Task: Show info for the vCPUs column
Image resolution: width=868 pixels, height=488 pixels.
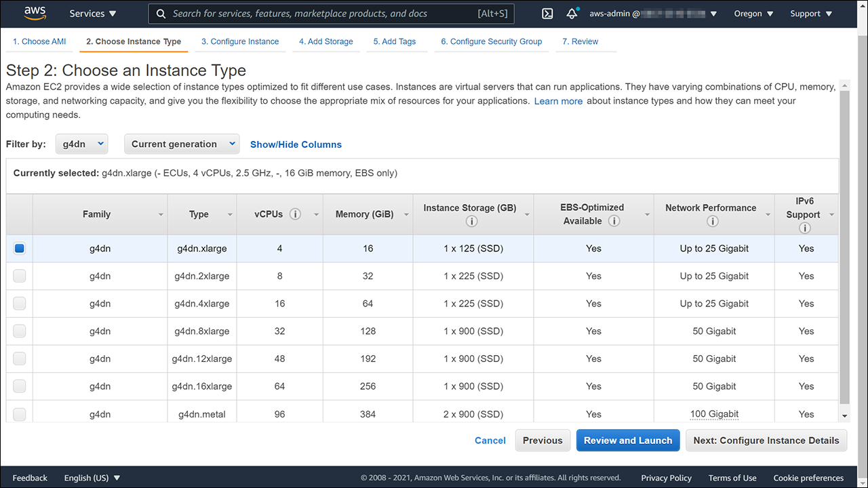Action: click(295, 214)
